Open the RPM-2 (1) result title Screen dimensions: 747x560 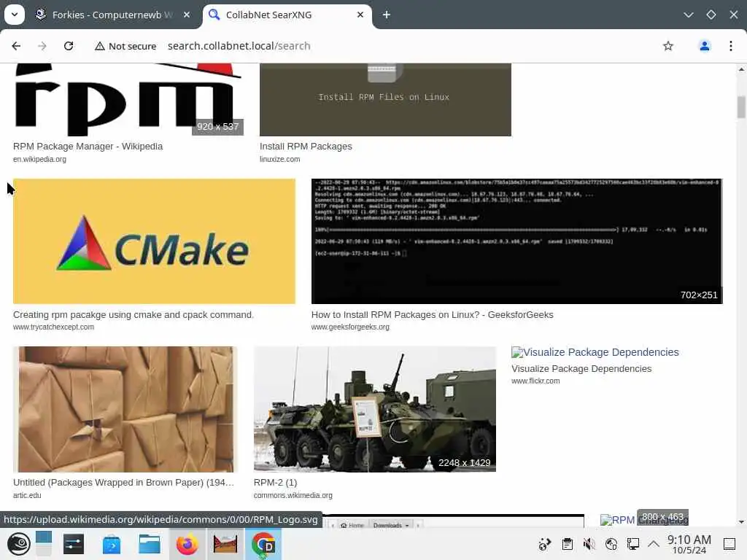point(275,483)
